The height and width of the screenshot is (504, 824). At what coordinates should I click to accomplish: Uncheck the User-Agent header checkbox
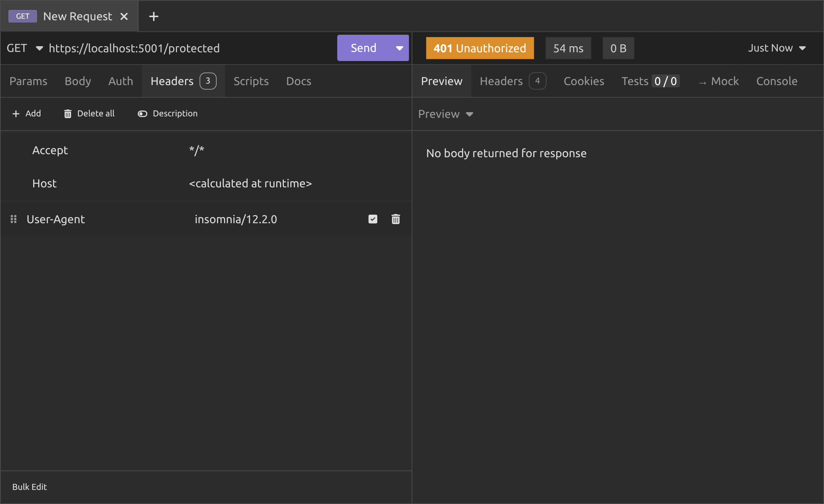pos(373,219)
